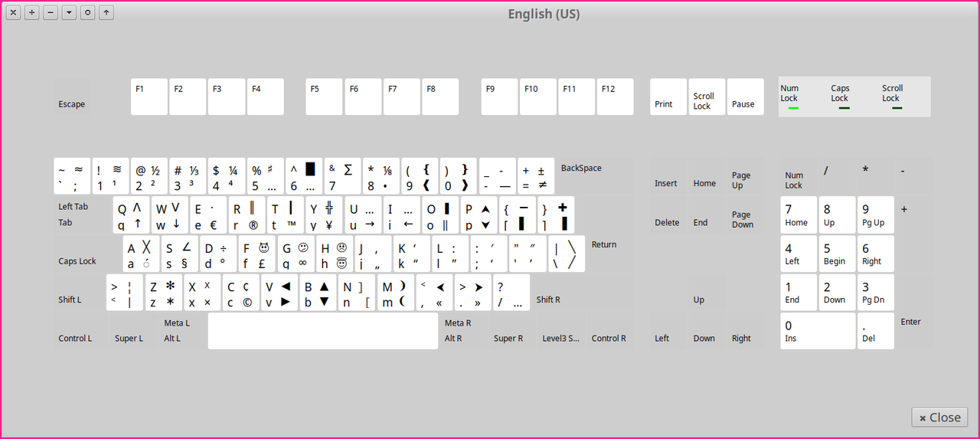Click the Return key
The height and width of the screenshot is (439, 980).
(x=610, y=254)
